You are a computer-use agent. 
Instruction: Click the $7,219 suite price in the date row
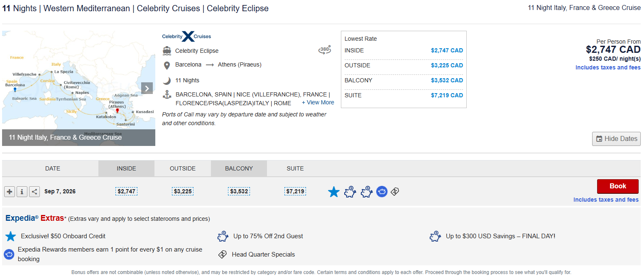point(295,191)
